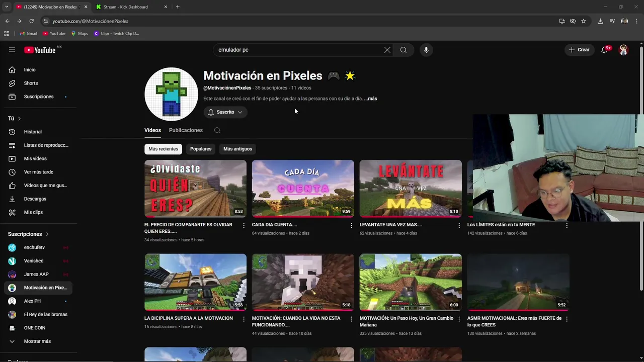This screenshot has height=362, width=644.
Task: Expand Mostrar más in subscriptions list
Action: tap(38, 341)
